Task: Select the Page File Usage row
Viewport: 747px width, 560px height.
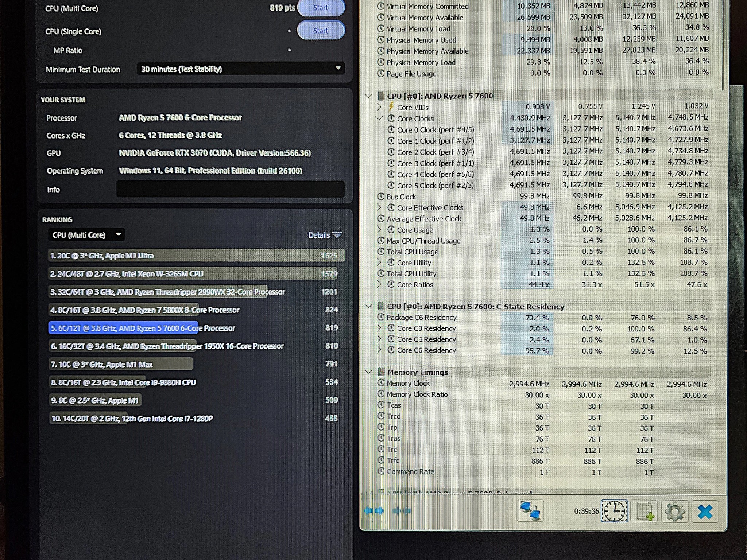Action: point(543,73)
